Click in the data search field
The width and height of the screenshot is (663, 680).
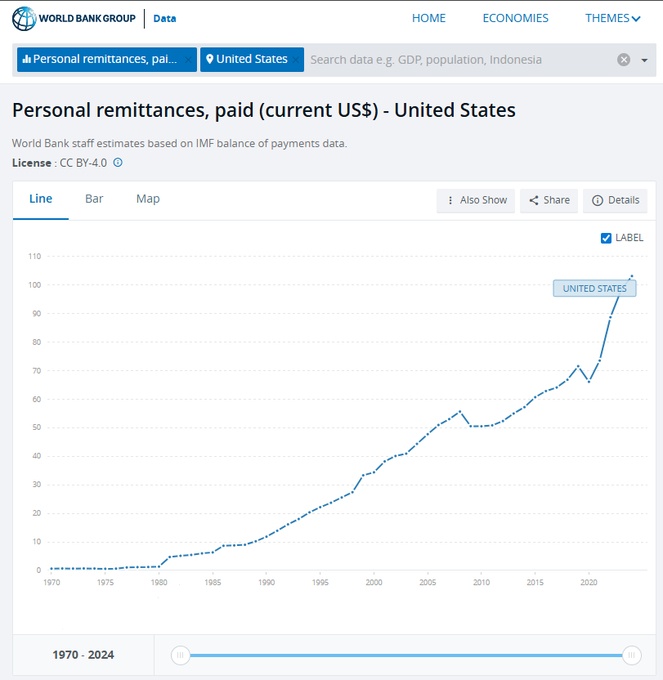click(450, 60)
